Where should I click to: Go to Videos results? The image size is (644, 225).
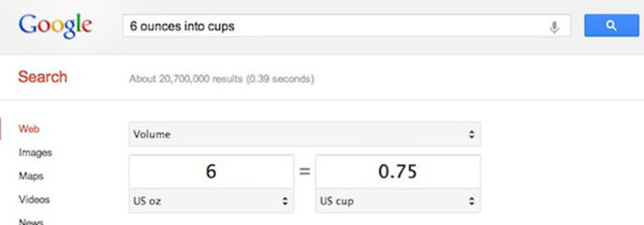pyautogui.click(x=34, y=200)
